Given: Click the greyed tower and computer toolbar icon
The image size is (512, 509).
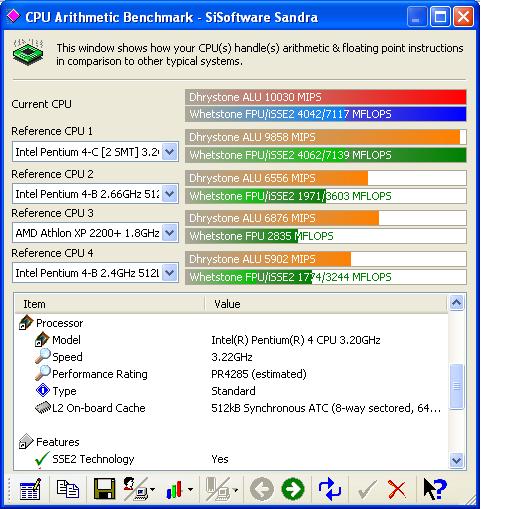Looking at the screenshot, I should click(x=217, y=489).
